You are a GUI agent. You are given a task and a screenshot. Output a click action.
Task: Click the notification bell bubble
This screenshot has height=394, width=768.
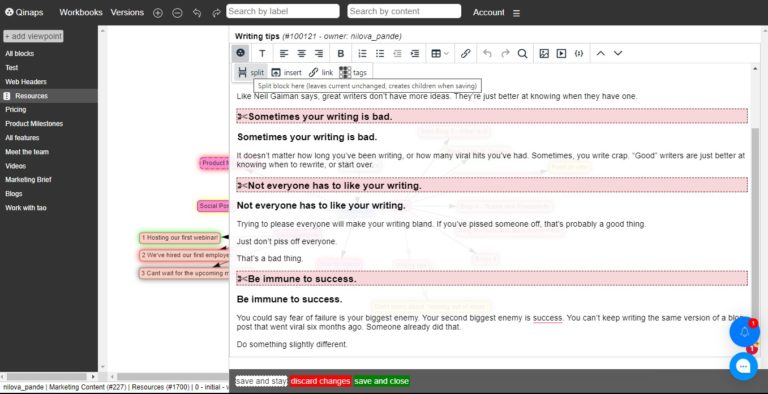click(x=744, y=332)
